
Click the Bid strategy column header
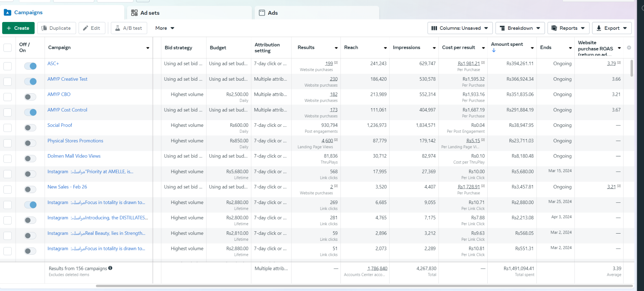click(178, 48)
